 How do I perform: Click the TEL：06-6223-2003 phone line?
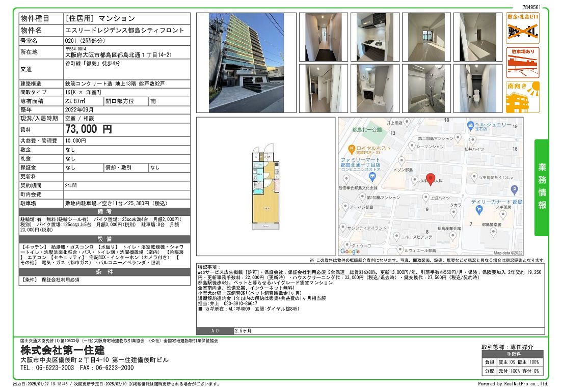[47, 368]
